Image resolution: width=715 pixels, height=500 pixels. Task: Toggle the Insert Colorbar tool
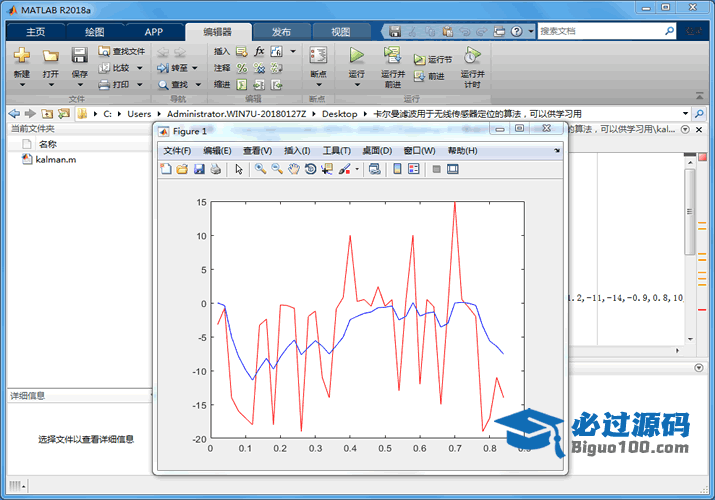pyautogui.click(x=397, y=170)
